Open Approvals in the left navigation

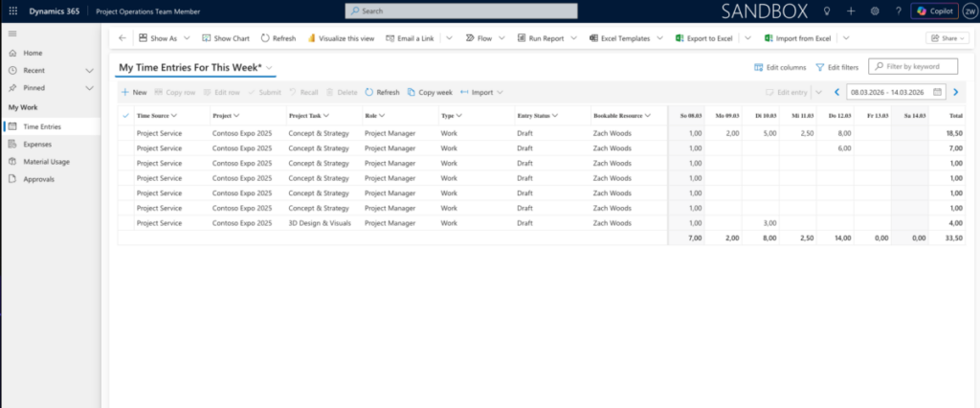coord(38,179)
